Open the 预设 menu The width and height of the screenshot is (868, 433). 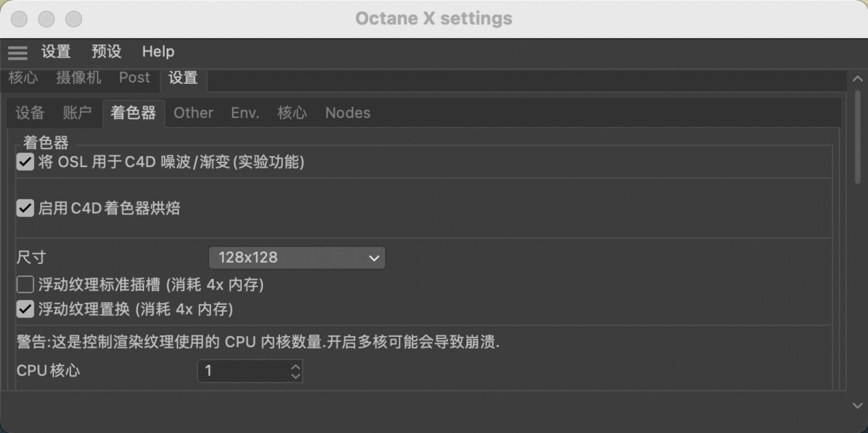[x=106, y=52]
